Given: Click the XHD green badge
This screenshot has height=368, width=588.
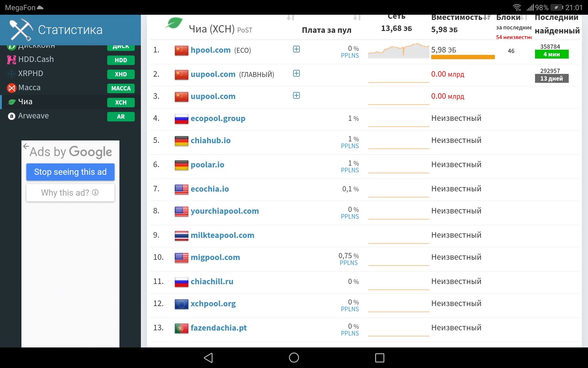Looking at the screenshot, I should coord(121,74).
